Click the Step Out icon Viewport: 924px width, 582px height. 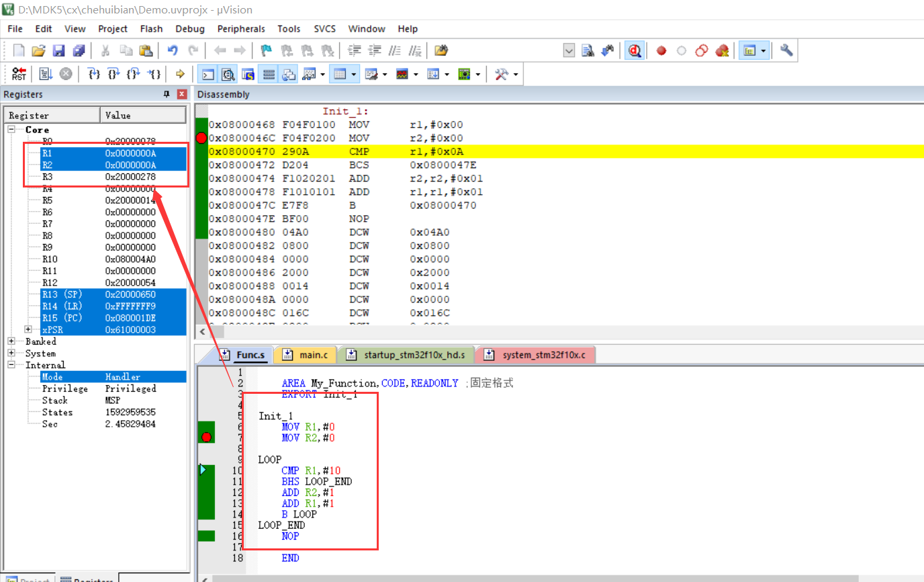(134, 74)
